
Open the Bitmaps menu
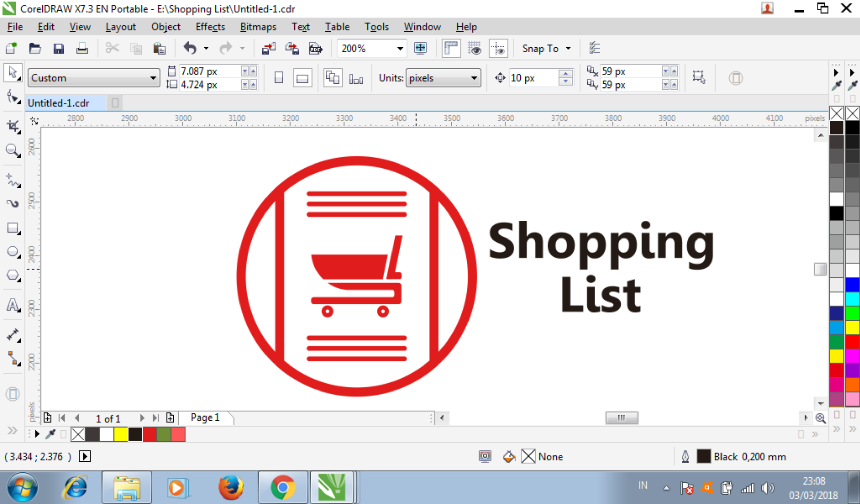point(258,27)
